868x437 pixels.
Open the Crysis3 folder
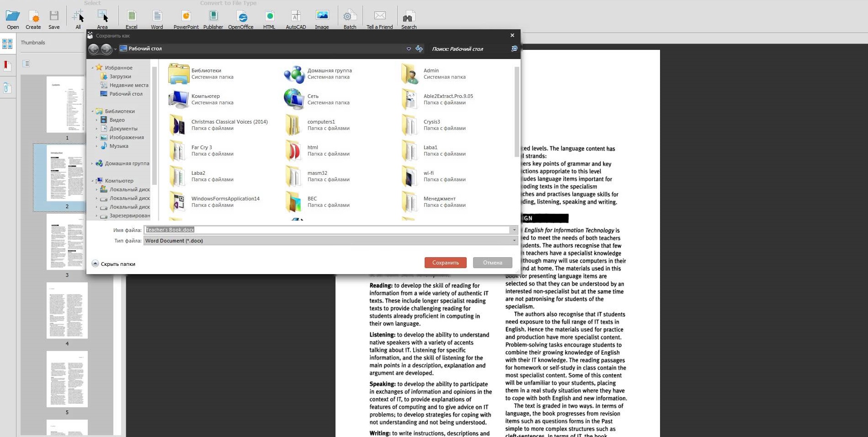pos(433,125)
